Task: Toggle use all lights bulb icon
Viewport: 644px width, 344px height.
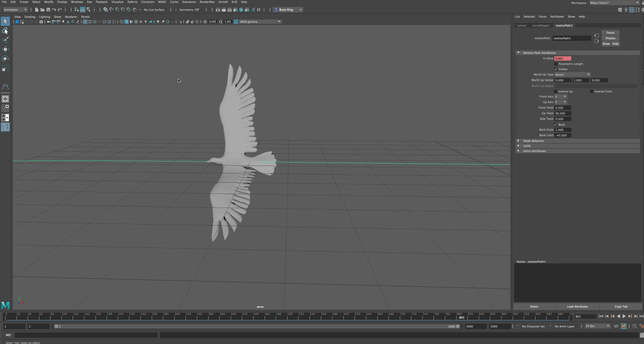Action: [x=146, y=22]
